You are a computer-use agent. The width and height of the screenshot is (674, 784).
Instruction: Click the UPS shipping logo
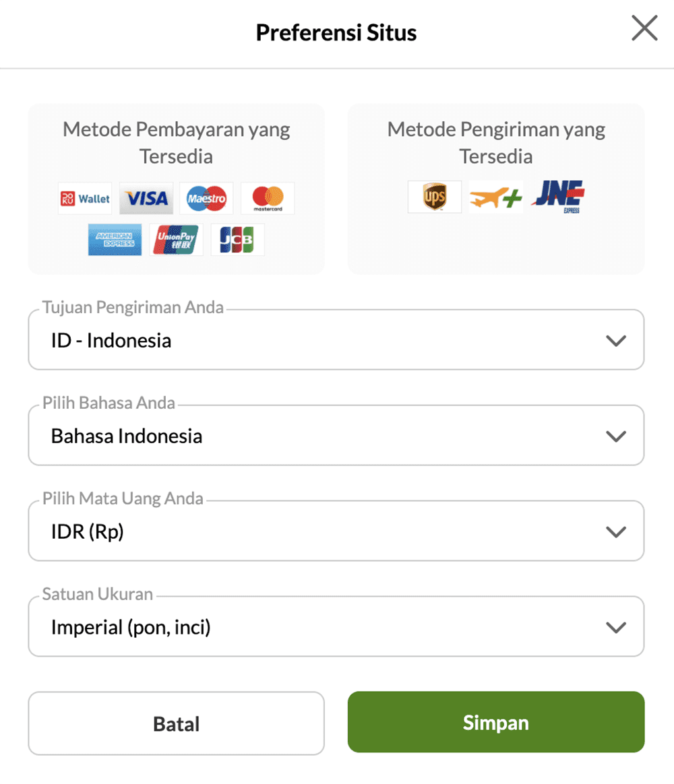435,197
